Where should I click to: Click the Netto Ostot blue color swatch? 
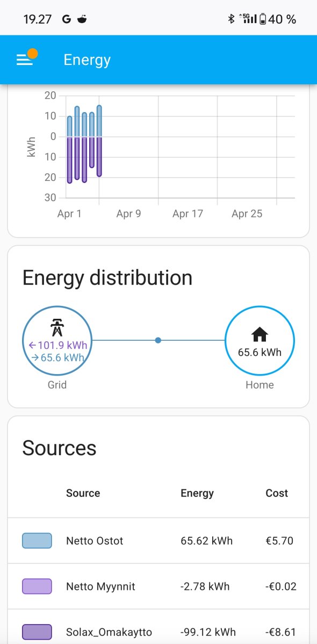point(37,540)
